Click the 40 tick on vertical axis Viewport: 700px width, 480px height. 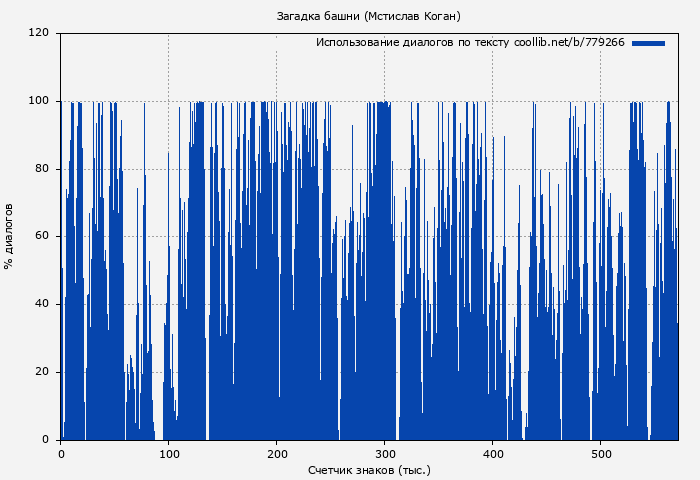[x=42, y=304]
